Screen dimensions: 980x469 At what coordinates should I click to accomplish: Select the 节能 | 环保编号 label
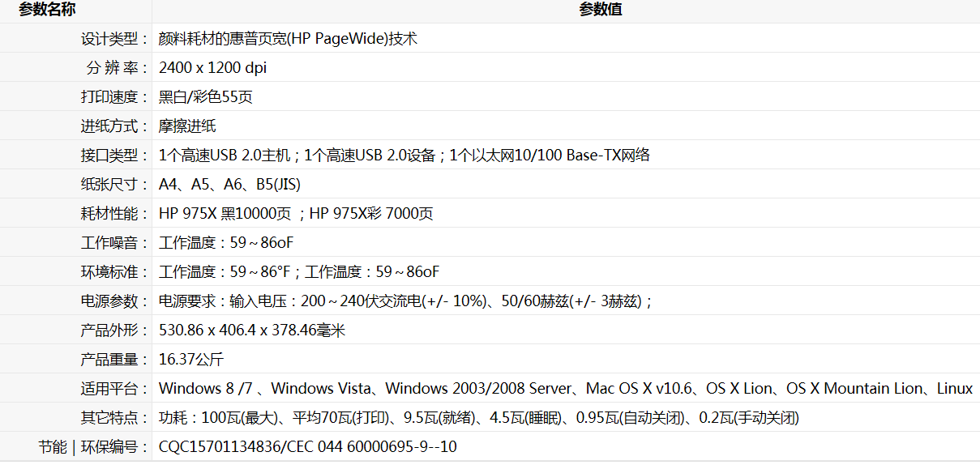[x=93, y=446]
